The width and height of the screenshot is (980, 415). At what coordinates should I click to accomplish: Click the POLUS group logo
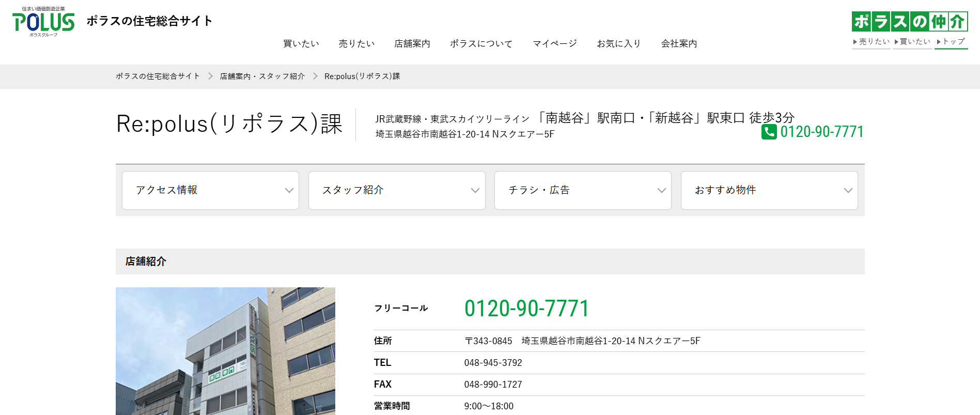pyautogui.click(x=43, y=22)
